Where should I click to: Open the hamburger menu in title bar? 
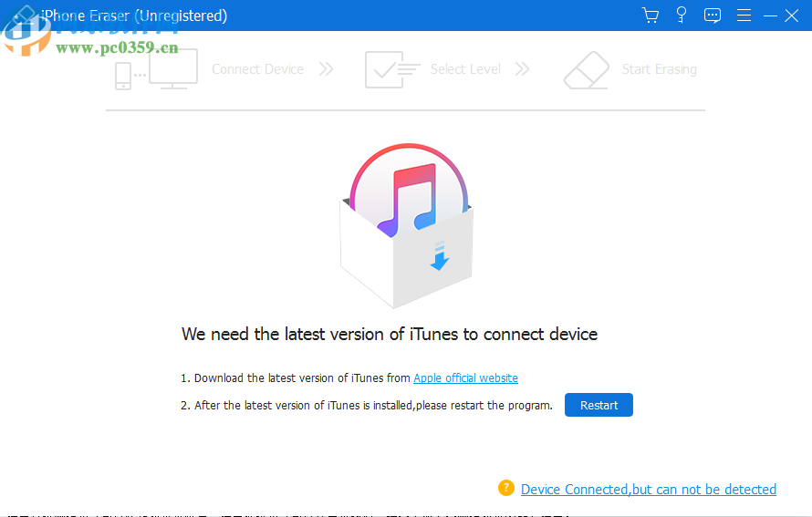coord(744,16)
